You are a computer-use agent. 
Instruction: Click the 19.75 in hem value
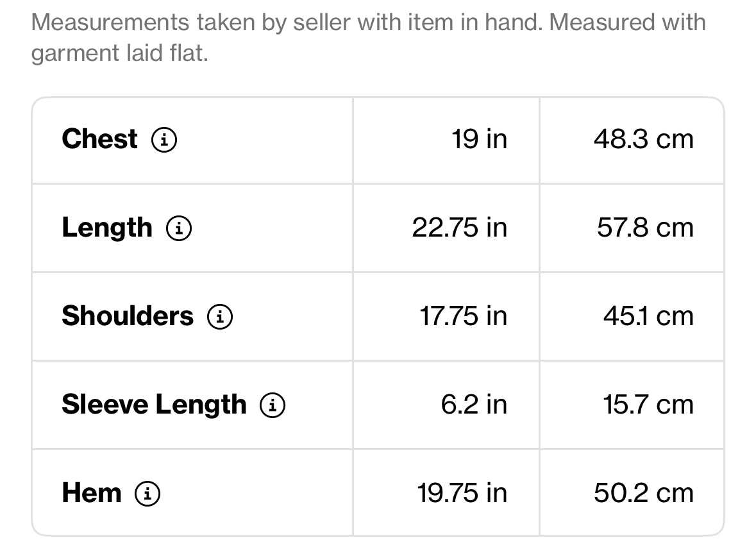[x=462, y=493]
